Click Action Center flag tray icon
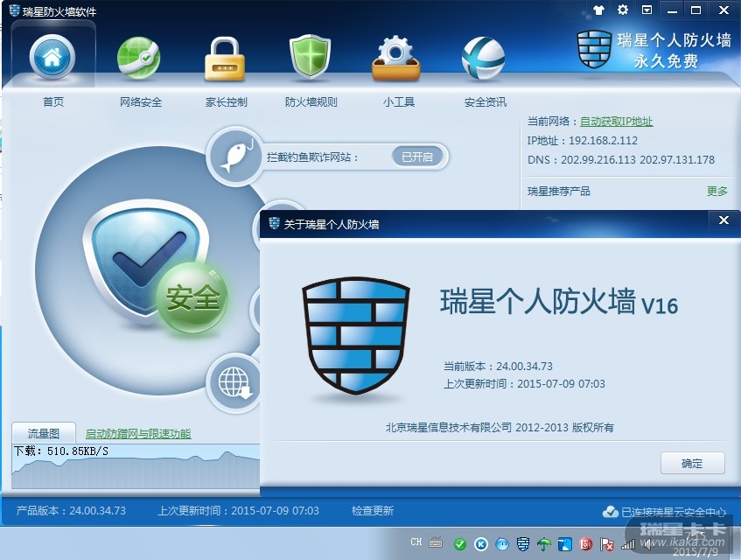The width and height of the screenshot is (741, 560). tap(607, 544)
